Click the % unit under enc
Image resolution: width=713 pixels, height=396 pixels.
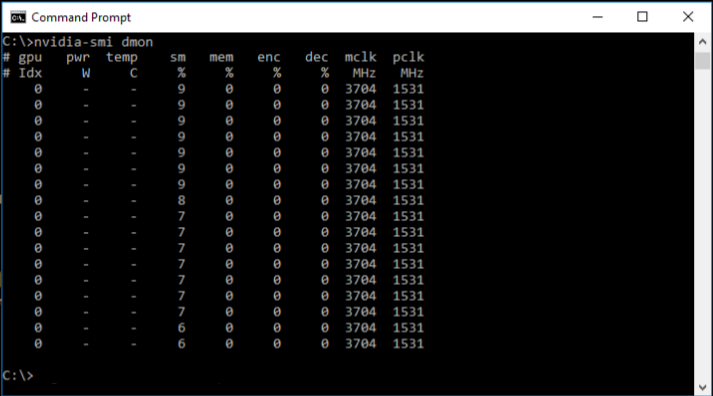click(277, 73)
